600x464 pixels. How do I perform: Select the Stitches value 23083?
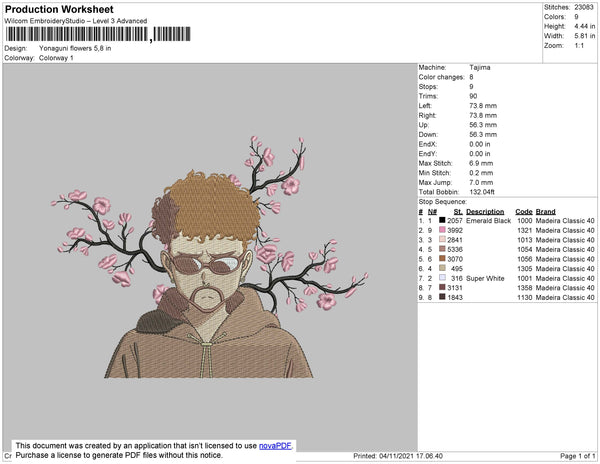584,7
